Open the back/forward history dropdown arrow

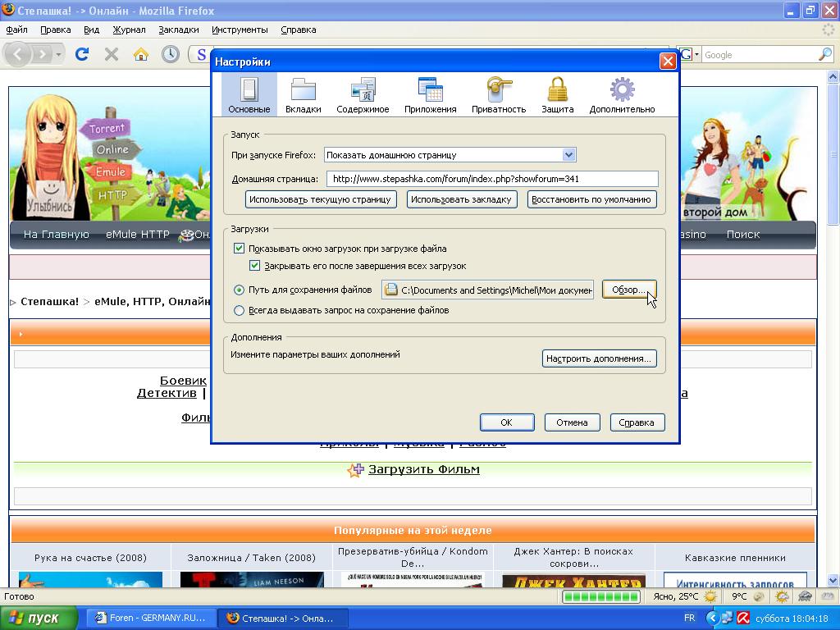point(58,54)
